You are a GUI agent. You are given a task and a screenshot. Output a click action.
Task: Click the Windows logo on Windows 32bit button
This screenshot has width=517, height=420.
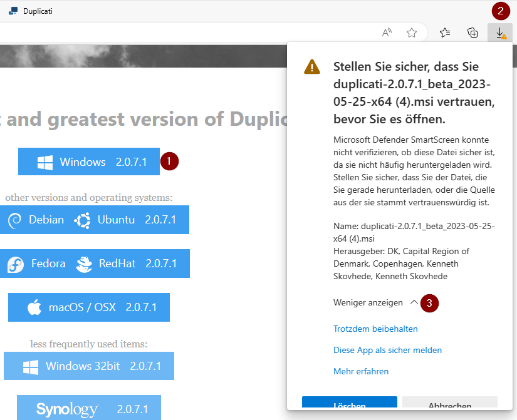click(x=31, y=367)
